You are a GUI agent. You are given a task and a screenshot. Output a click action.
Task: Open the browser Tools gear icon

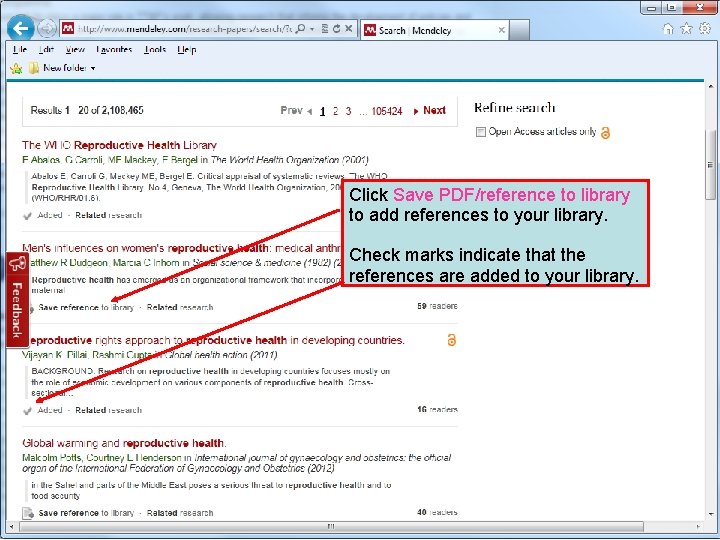click(x=705, y=29)
